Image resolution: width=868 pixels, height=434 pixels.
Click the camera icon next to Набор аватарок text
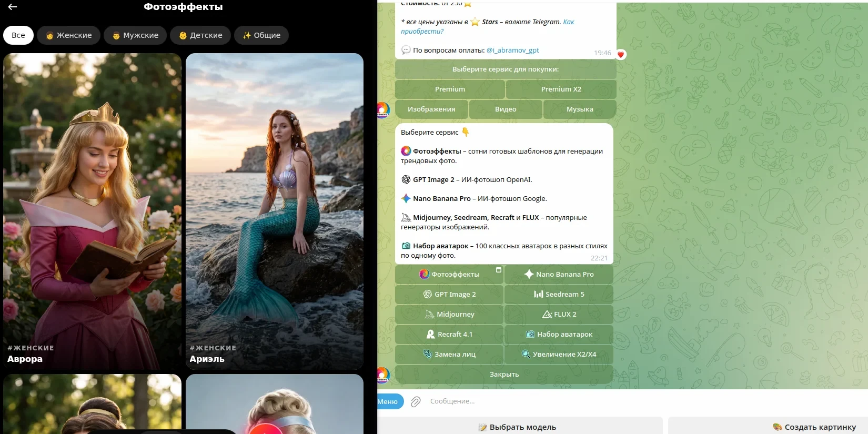pos(406,246)
